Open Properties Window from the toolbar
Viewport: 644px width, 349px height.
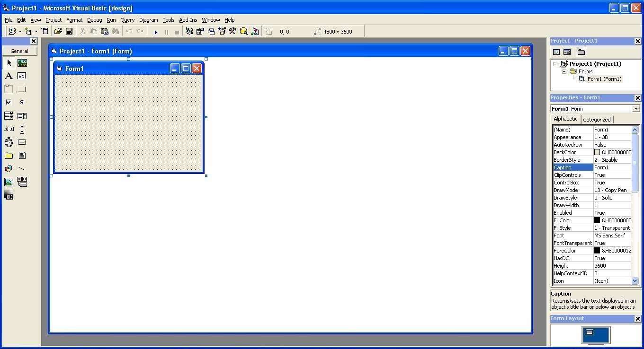coord(200,32)
